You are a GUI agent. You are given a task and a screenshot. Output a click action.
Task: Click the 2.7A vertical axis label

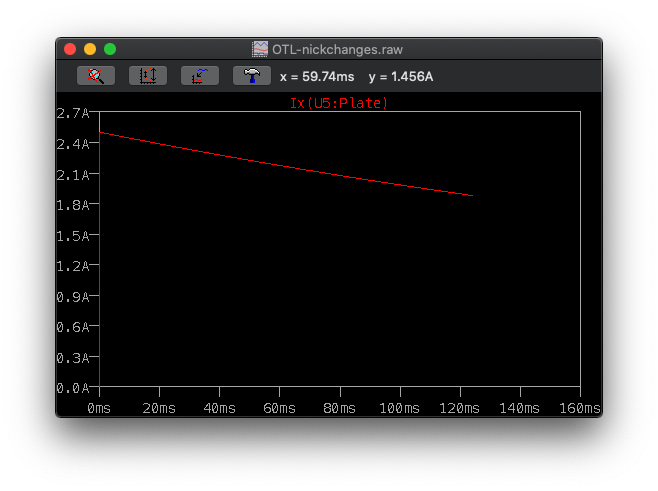click(73, 113)
